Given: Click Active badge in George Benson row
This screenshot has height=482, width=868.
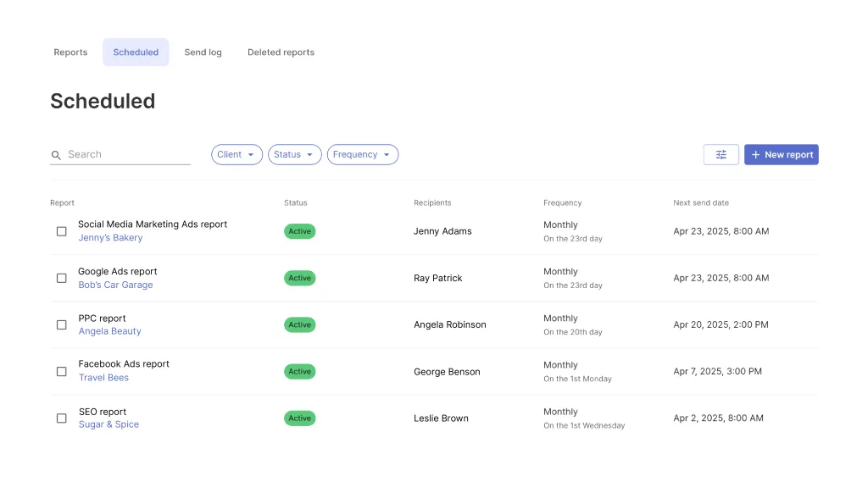Looking at the screenshot, I should point(299,371).
